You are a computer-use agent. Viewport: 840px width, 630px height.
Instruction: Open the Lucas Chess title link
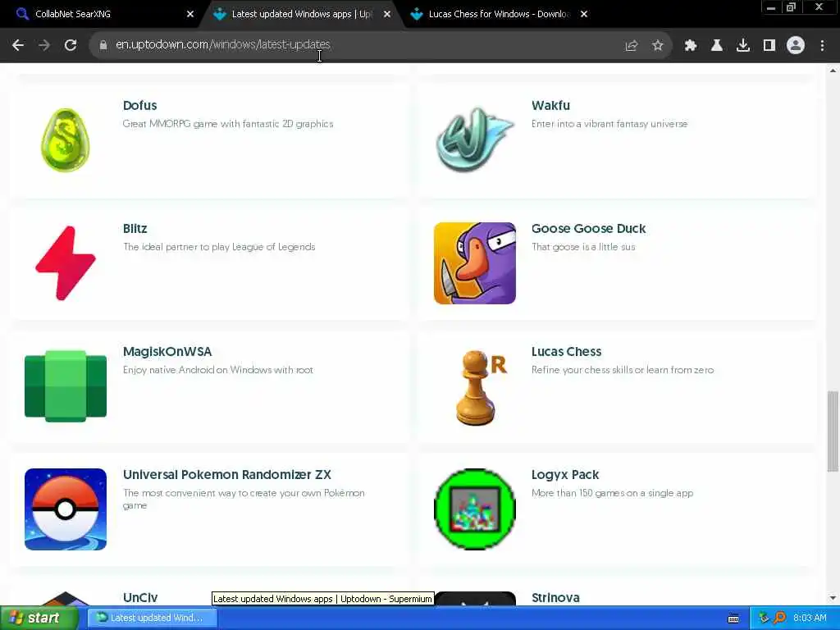coord(566,352)
